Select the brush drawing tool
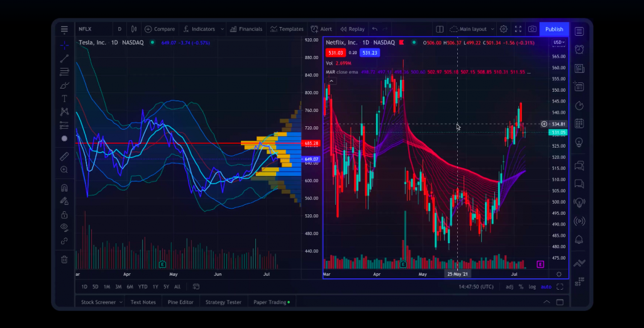The height and width of the screenshot is (328, 644). [x=64, y=85]
